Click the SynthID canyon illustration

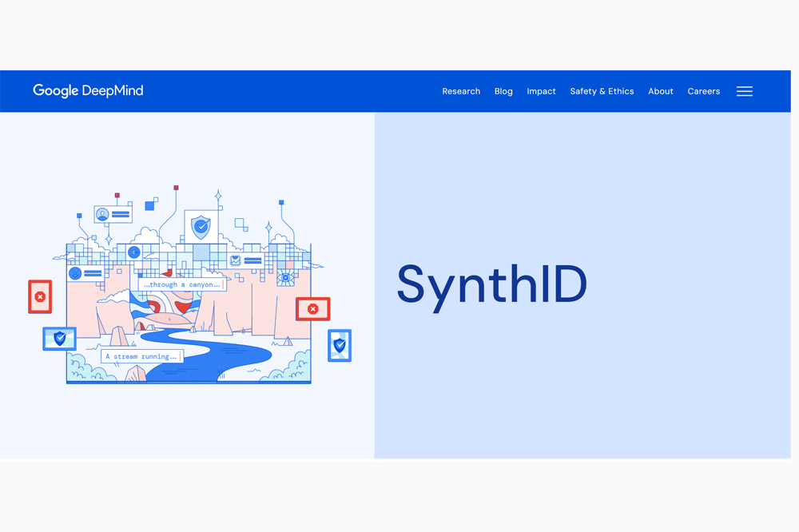coord(189,285)
